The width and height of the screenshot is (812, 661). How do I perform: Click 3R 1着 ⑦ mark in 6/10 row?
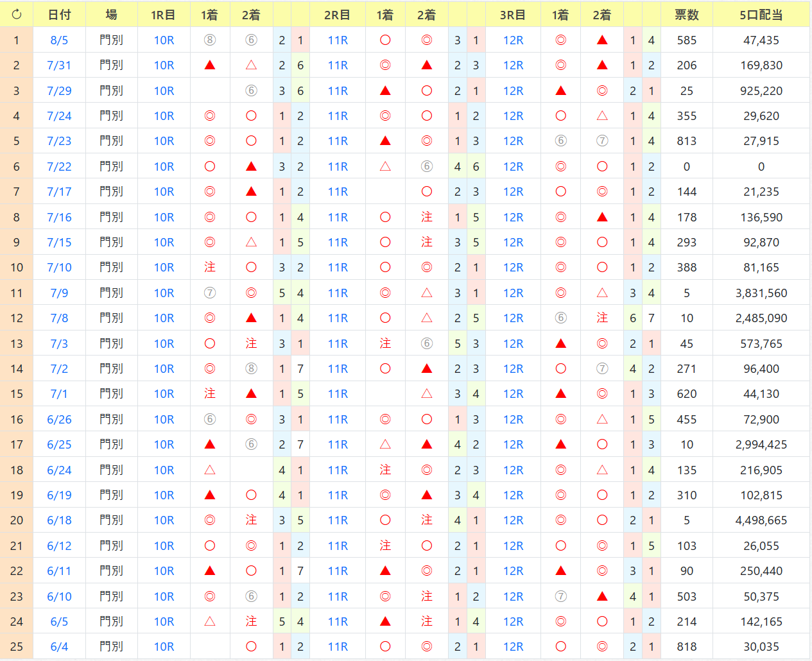[x=561, y=597]
